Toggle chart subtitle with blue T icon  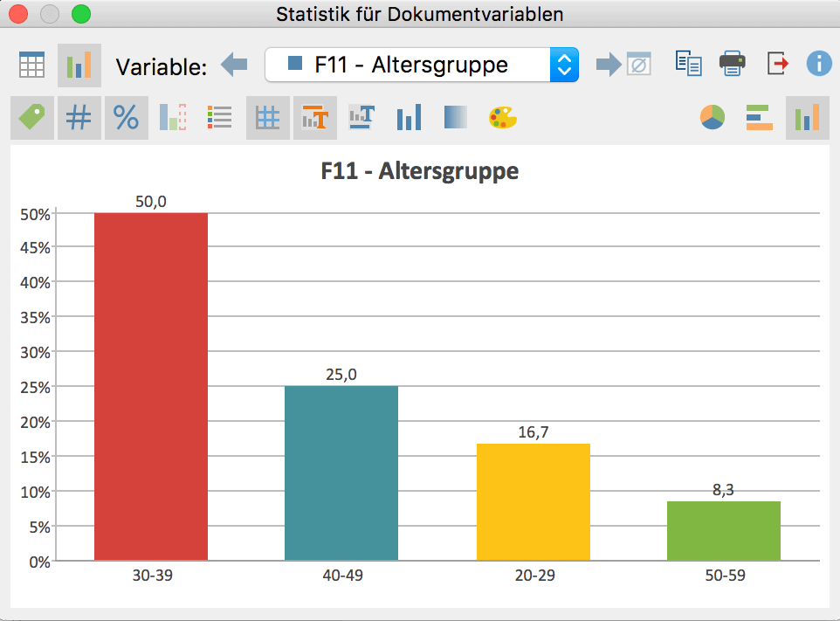(x=362, y=118)
